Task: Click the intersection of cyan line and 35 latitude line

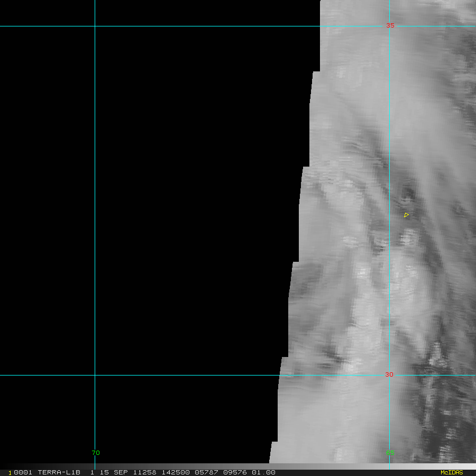Action: click(x=390, y=26)
